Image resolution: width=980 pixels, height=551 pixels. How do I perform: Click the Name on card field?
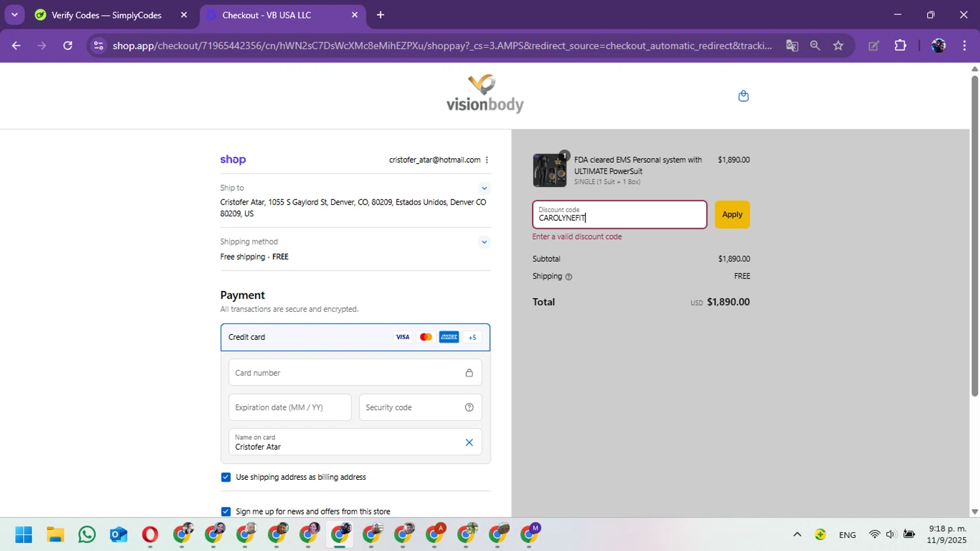point(355,442)
